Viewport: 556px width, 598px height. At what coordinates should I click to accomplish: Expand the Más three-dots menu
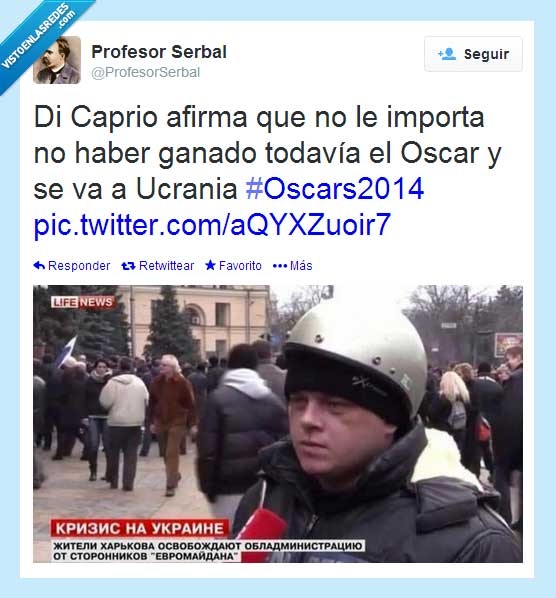point(280,266)
